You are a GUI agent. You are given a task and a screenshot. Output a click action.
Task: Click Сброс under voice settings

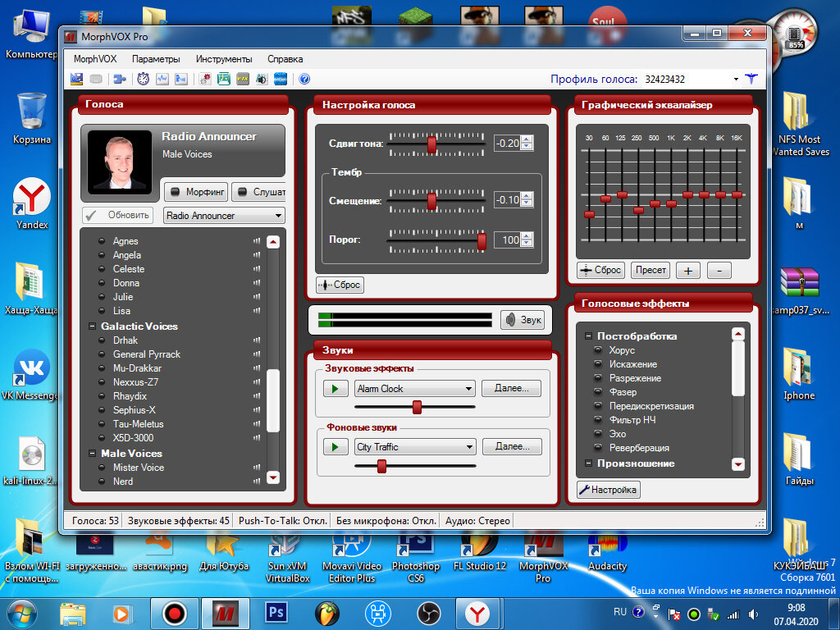340,285
